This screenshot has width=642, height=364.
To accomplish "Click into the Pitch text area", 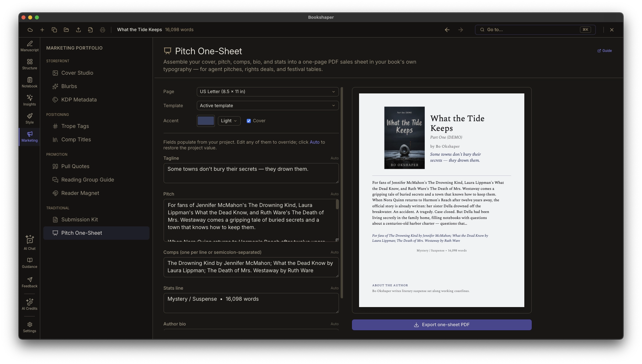I will pyautogui.click(x=251, y=220).
